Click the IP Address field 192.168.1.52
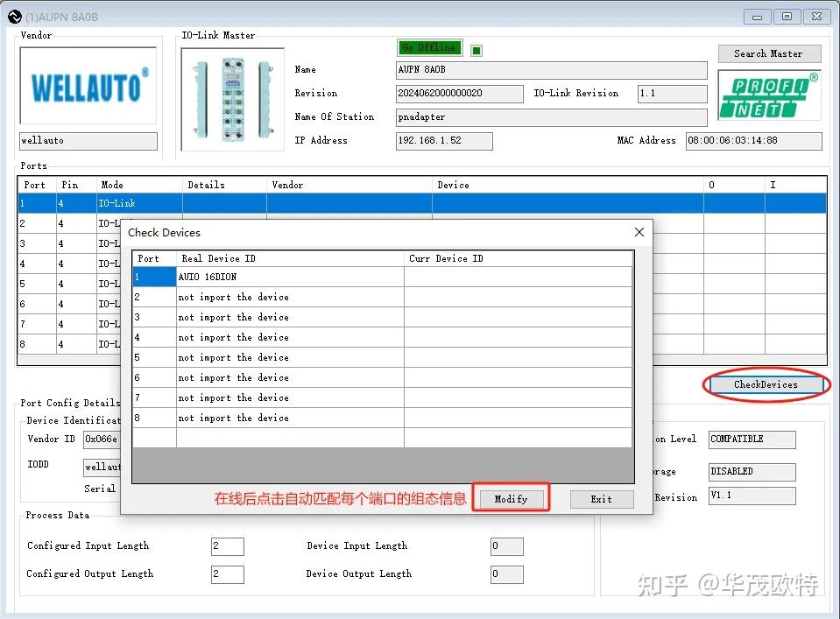This screenshot has width=840, height=619. 444,140
